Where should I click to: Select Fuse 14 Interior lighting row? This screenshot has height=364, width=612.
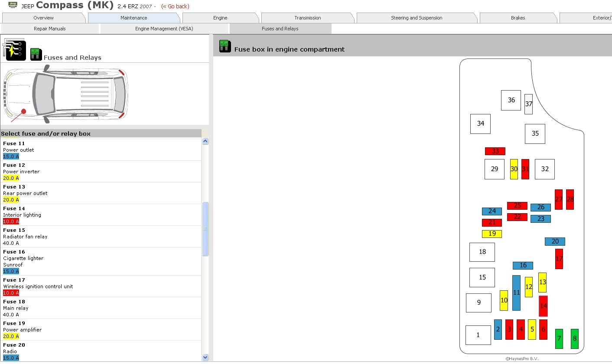pyautogui.click(x=101, y=215)
